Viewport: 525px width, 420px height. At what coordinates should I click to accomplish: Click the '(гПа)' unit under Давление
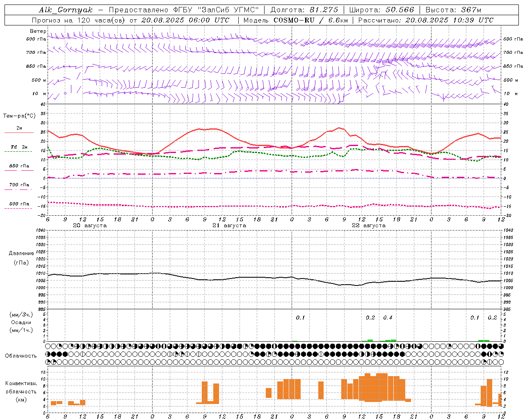click(21, 263)
